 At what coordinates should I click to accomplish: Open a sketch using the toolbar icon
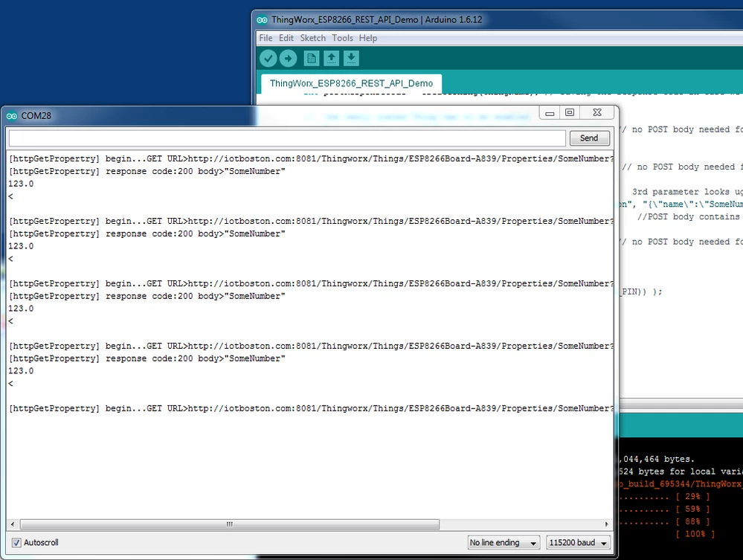click(x=331, y=58)
